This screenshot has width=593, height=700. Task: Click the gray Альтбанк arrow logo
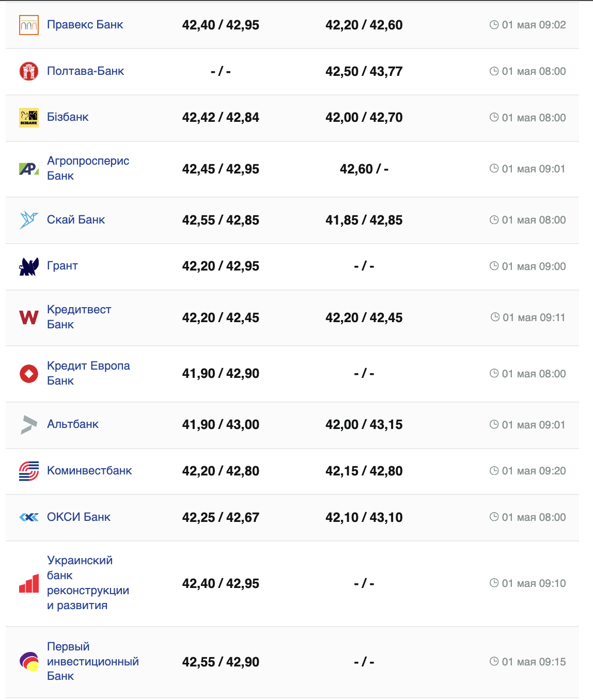(x=29, y=424)
